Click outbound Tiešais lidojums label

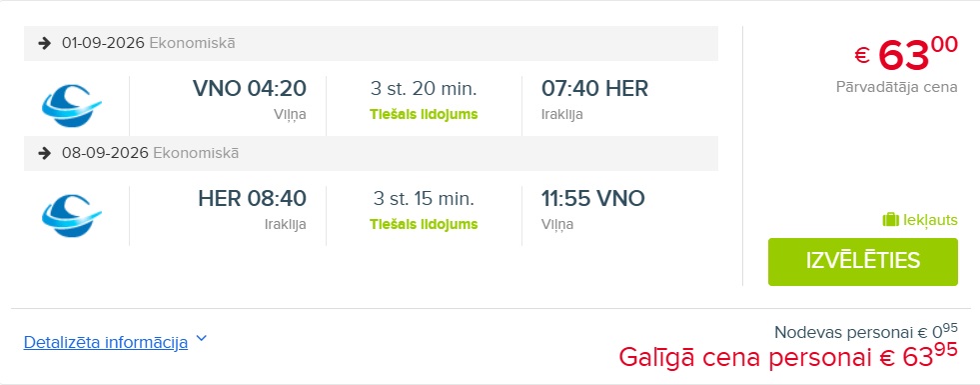(x=424, y=115)
